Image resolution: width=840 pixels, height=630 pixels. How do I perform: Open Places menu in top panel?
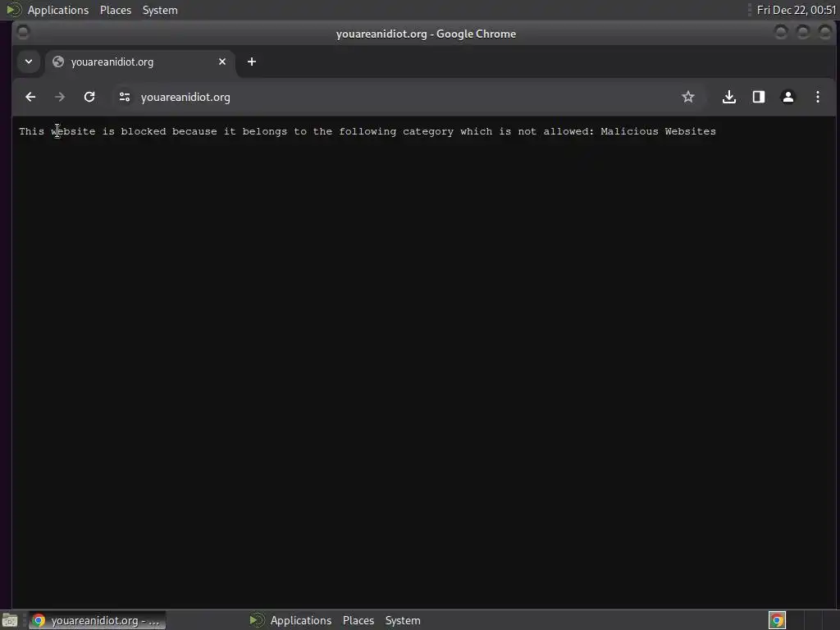pos(116,10)
